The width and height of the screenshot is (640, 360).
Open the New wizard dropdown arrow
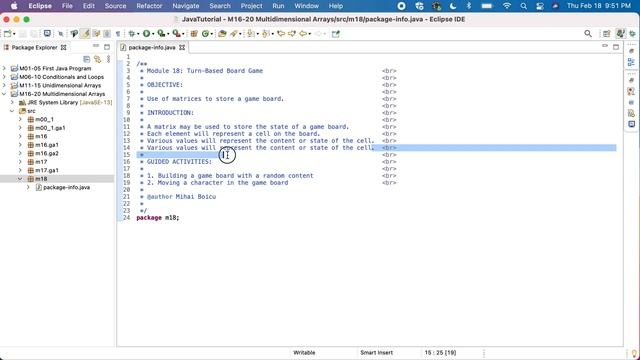pyautogui.click(x=14, y=34)
